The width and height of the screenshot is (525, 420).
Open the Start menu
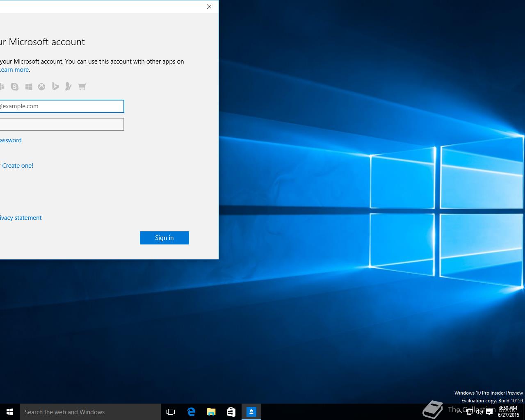click(10, 412)
